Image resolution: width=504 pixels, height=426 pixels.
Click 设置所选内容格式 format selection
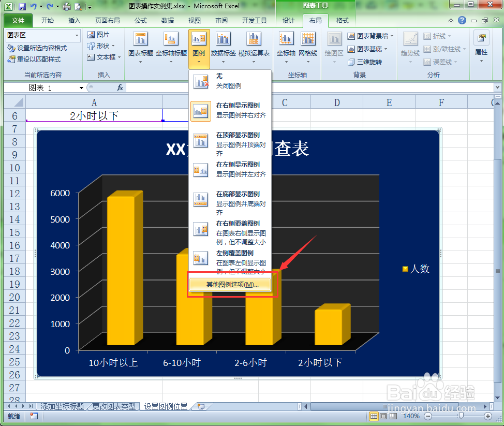pyautogui.click(x=37, y=48)
